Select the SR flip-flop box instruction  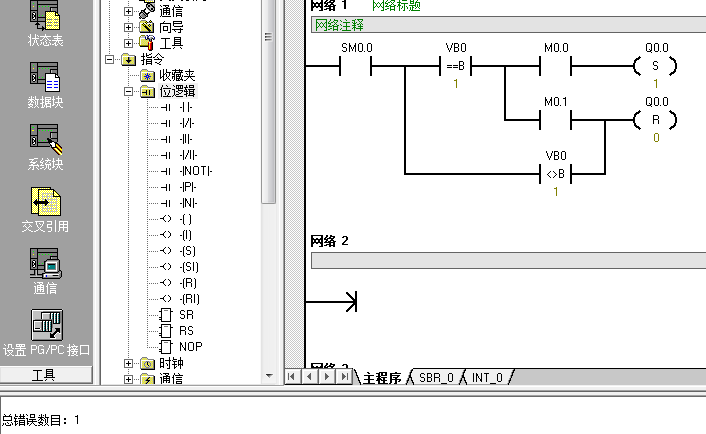186,315
